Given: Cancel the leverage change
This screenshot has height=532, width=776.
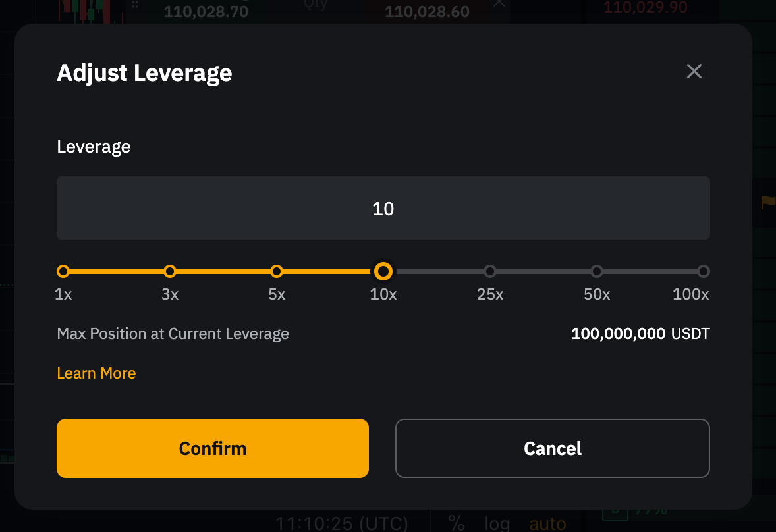Looking at the screenshot, I should pos(552,448).
